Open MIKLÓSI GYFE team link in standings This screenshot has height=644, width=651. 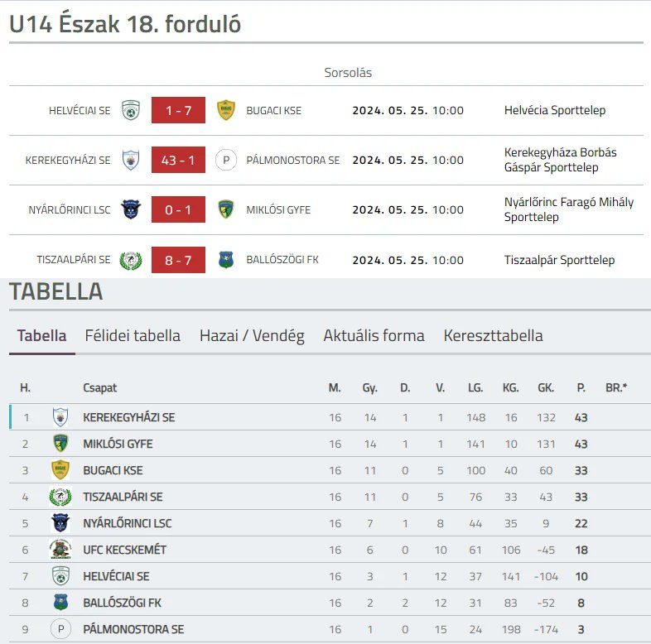pyautogui.click(x=118, y=444)
